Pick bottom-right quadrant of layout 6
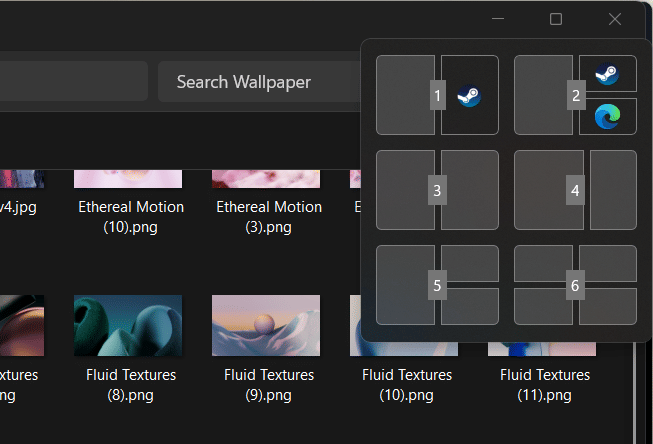The width and height of the screenshot is (653, 444). 608,307
